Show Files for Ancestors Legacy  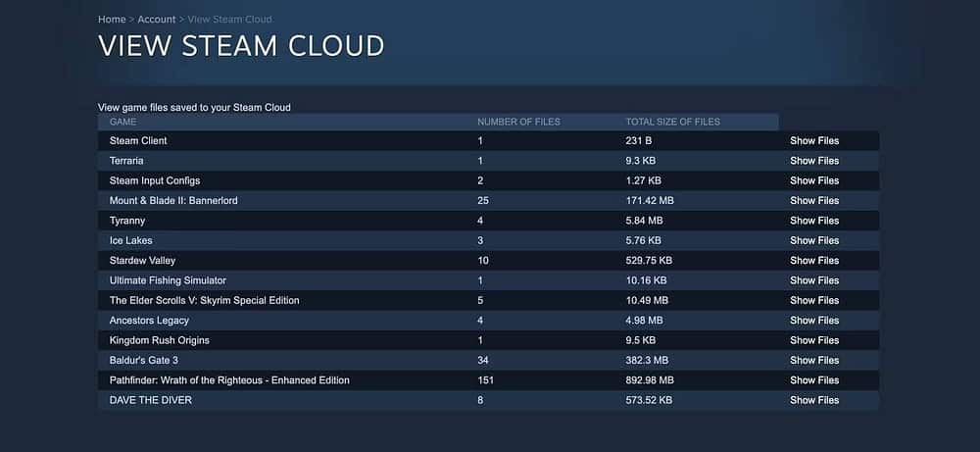pyautogui.click(x=814, y=321)
